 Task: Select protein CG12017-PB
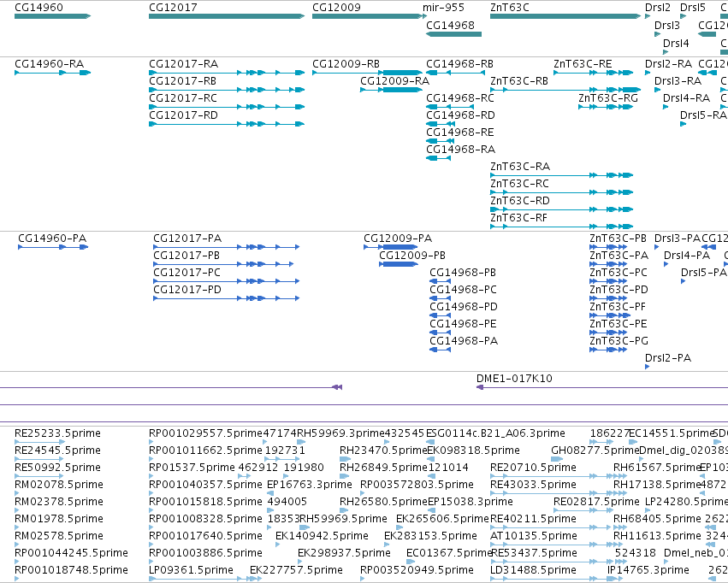(186, 256)
